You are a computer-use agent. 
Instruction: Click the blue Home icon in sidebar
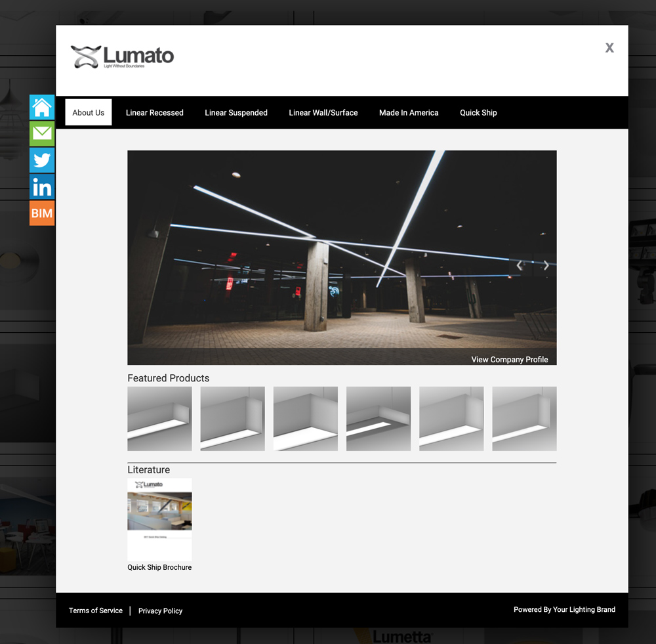(x=42, y=107)
